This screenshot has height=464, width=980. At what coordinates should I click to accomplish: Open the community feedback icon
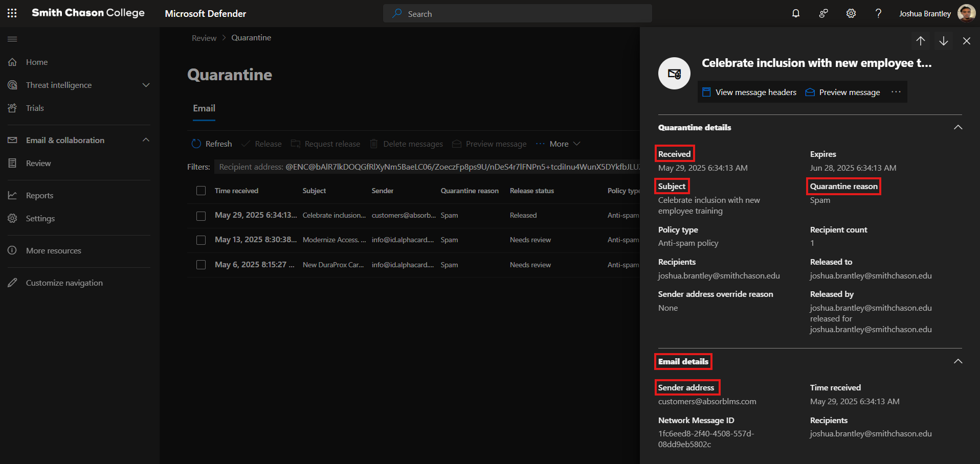[823, 13]
